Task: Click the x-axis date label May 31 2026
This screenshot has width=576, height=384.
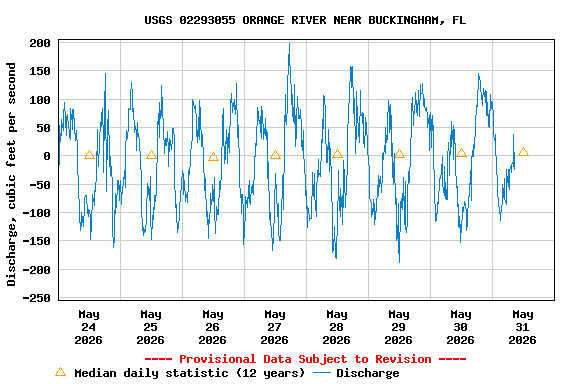Action: [x=523, y=327]
